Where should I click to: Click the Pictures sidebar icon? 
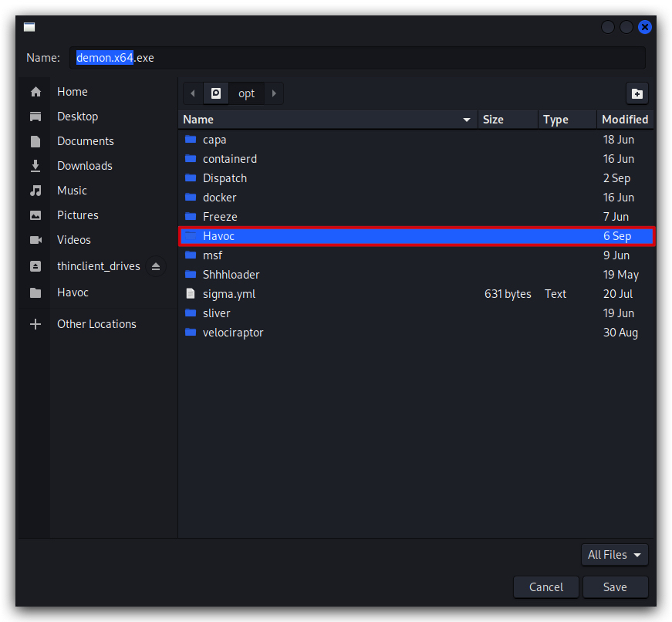pos(35,215)
